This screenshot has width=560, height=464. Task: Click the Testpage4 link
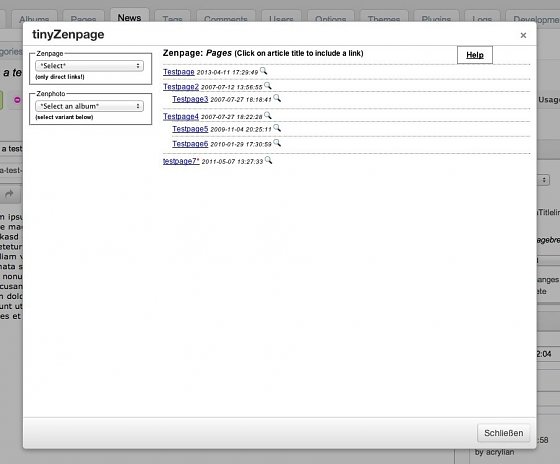coord(181,116)
